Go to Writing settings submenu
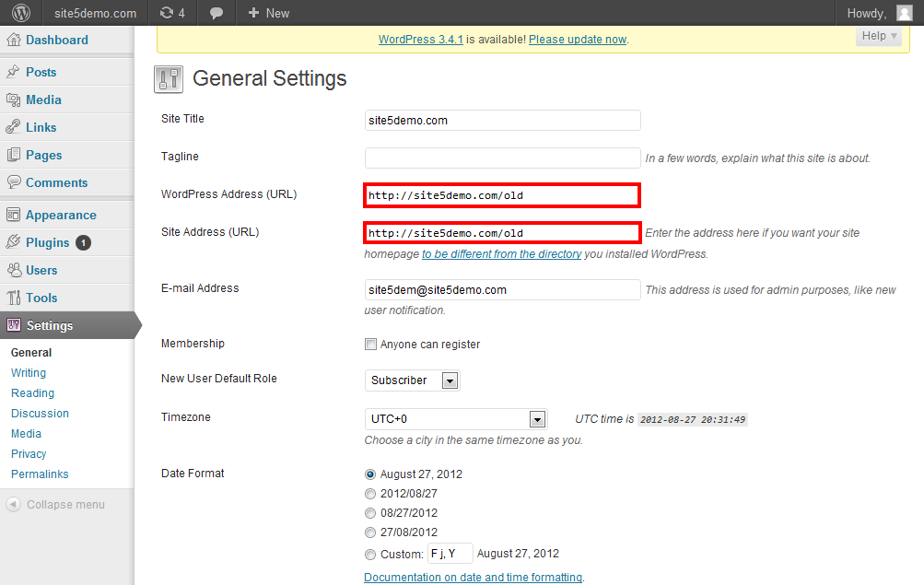Viewport: 924px width, 585px height. pyautogui.click(x=29, y=373)
